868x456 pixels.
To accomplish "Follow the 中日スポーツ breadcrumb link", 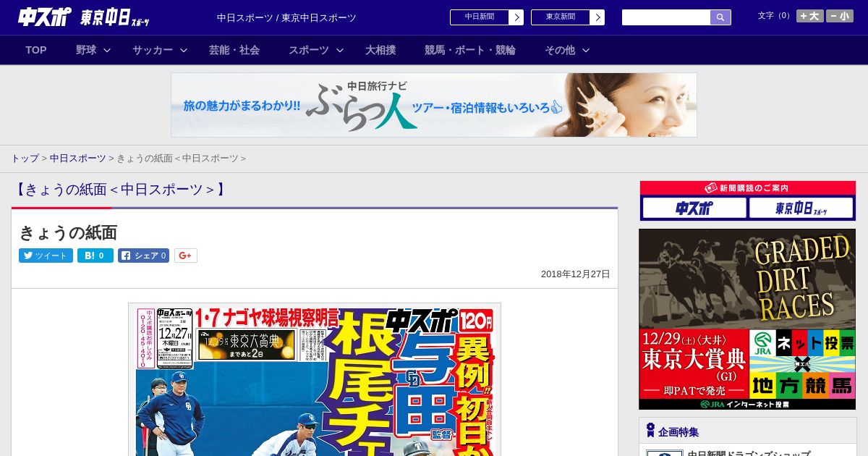I will [77, 158].
